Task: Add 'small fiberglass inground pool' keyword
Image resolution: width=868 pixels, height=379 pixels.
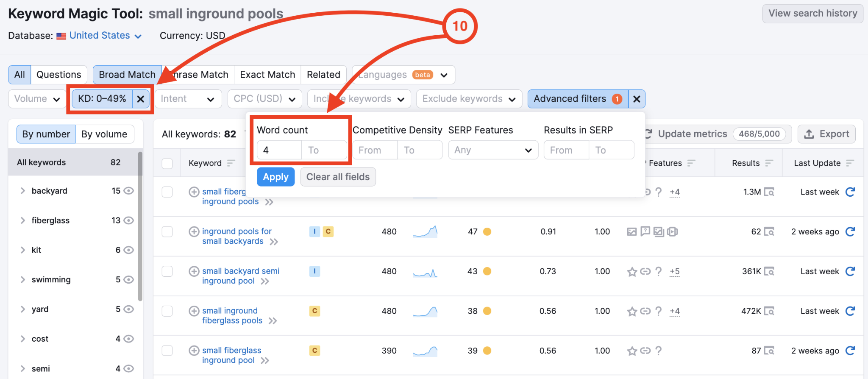Action: click(194, 350)
